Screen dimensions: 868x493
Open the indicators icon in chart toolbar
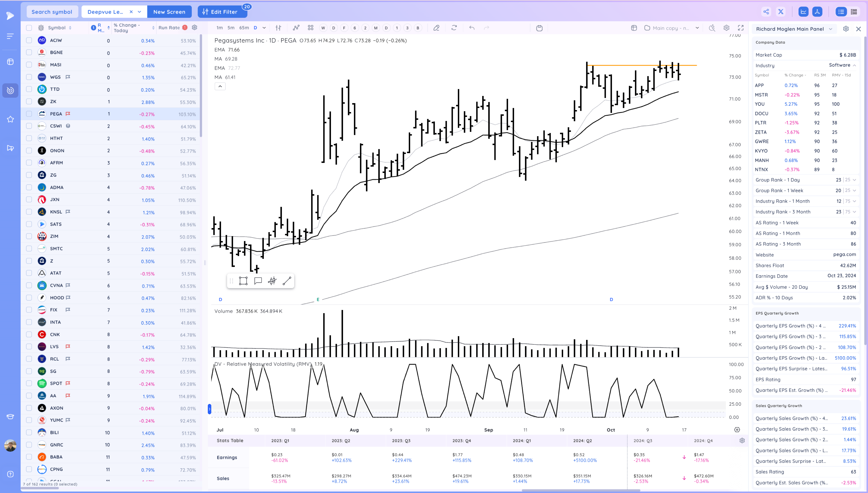coord(296,28)
